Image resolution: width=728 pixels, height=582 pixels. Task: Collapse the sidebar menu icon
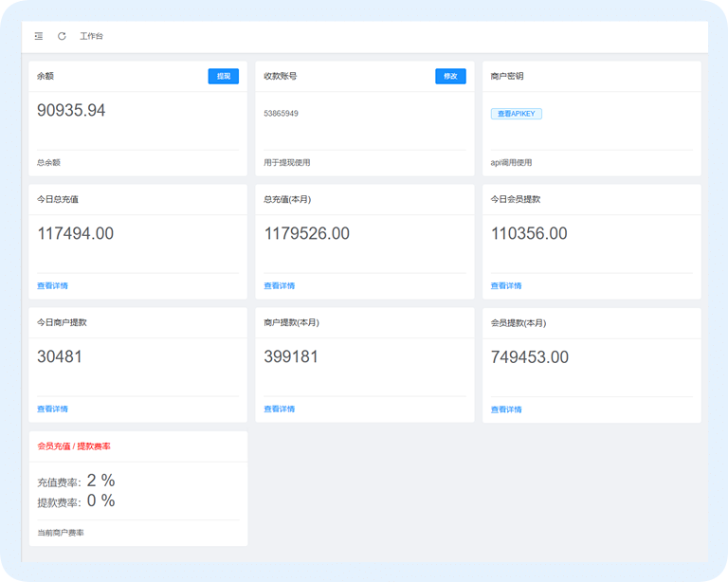(39, 36)
